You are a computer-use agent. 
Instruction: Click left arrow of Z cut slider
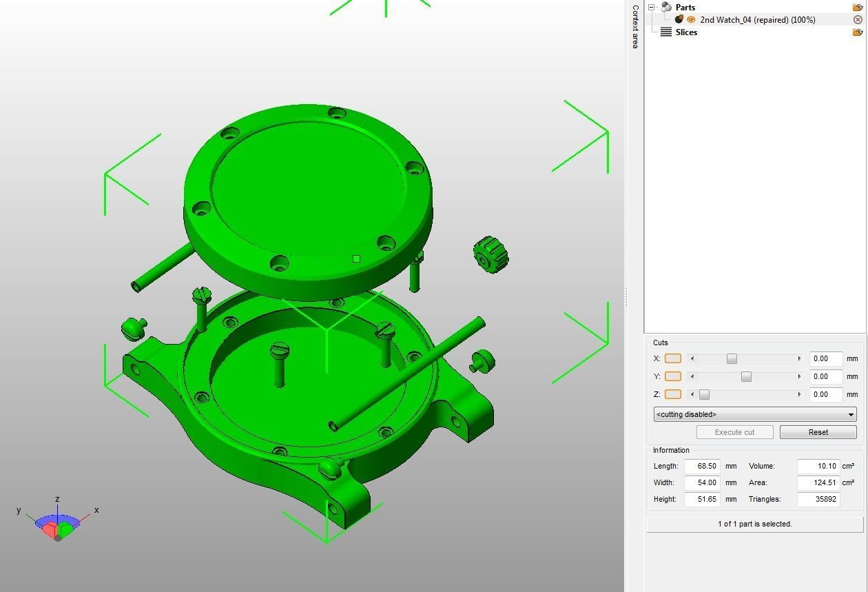[x=692, y=394]
